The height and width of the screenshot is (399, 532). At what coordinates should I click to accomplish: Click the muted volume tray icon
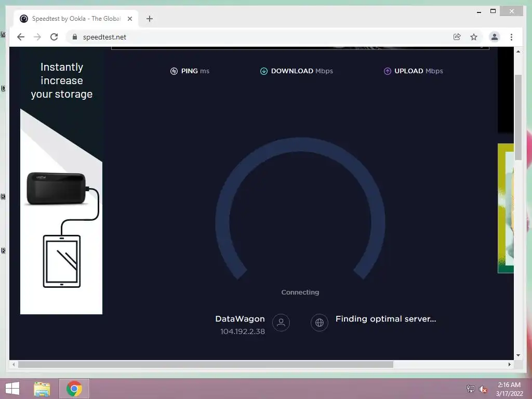[483, 389]
